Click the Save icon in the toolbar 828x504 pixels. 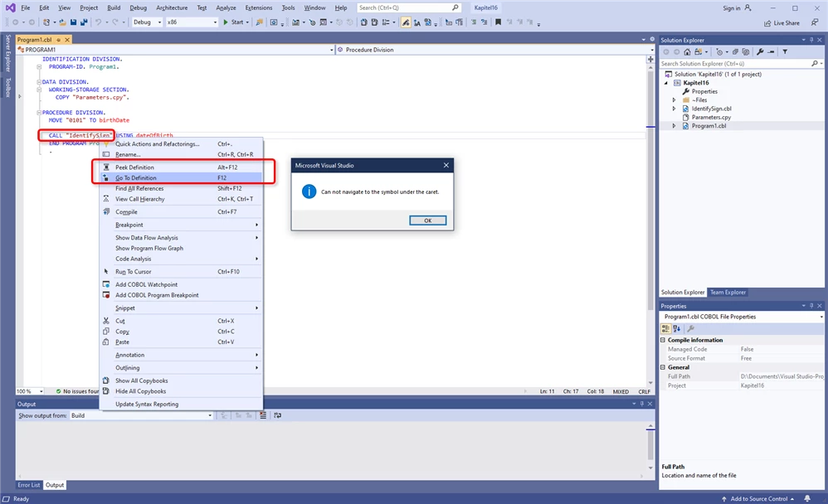tap(73, 22)
